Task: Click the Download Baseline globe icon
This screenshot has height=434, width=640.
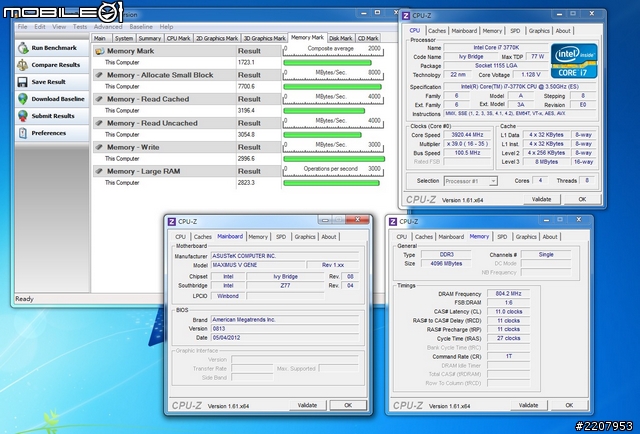Action: pos(23,99)
